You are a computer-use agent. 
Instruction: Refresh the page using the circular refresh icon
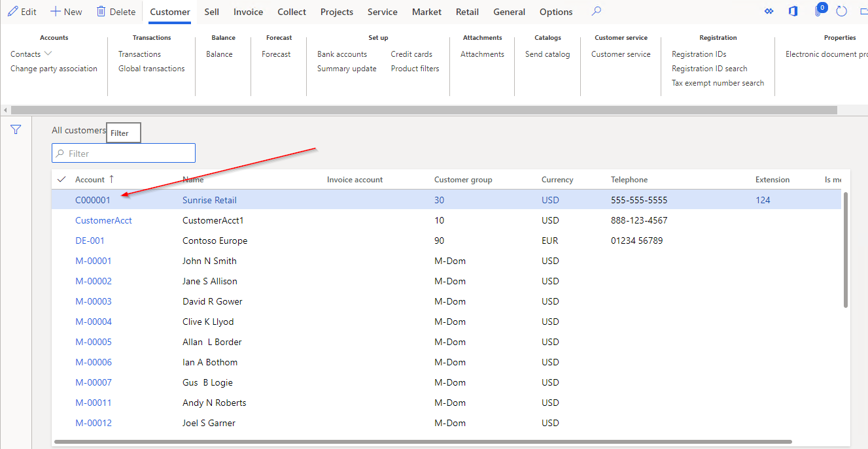point(841,10)
